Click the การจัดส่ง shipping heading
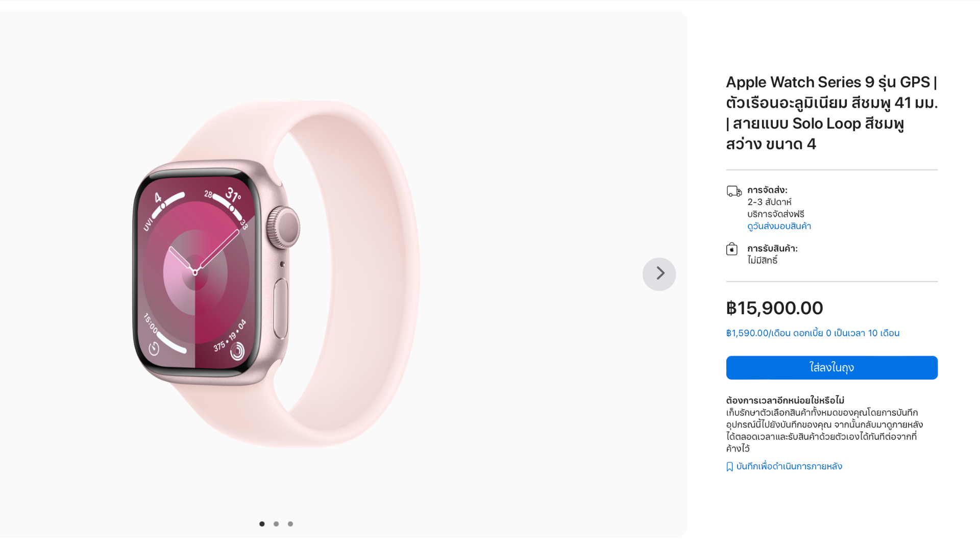The width and height of the screenshot is (980, 551). (x=767, y=190)
